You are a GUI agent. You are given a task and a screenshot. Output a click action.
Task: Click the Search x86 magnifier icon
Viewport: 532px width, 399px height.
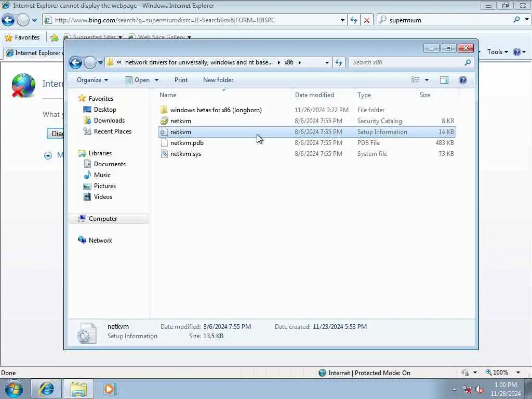coord(468,62)
